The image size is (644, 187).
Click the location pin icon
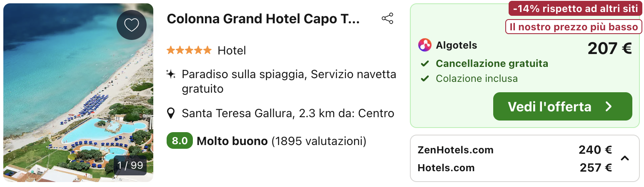point(171,113)
